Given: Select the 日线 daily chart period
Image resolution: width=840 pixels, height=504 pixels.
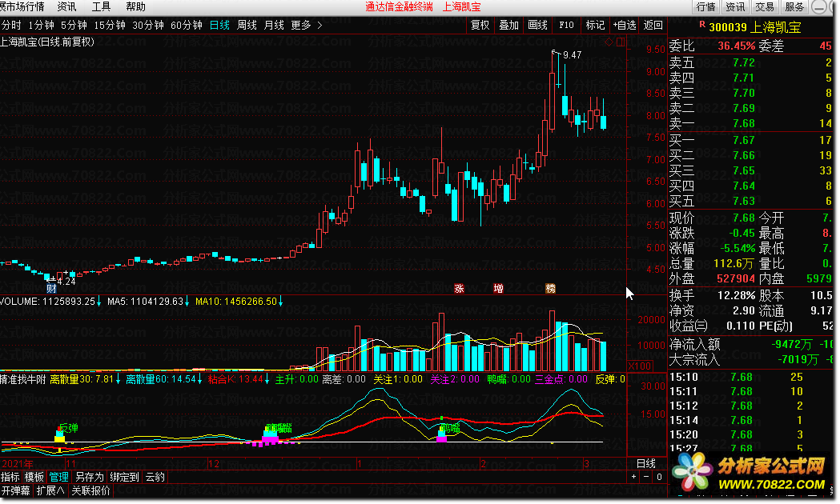Looking at the screenshot, I should tap(219, 25).
